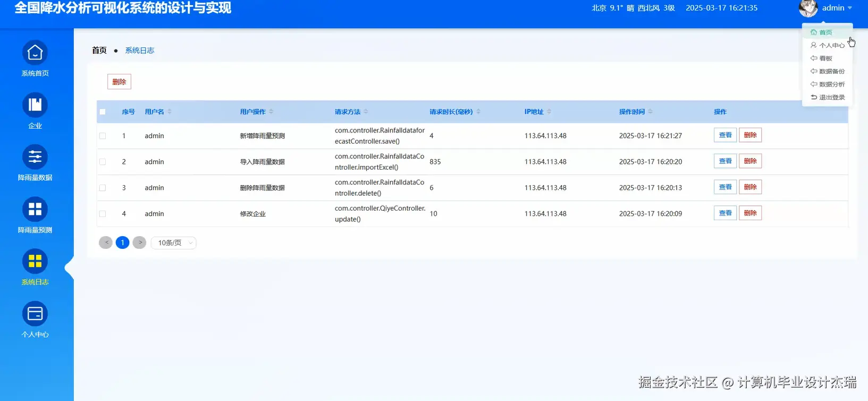This screenshot has width=868, height=401.
Task: Open the 降雨量预测 sidebar icon
Action: 35,210
